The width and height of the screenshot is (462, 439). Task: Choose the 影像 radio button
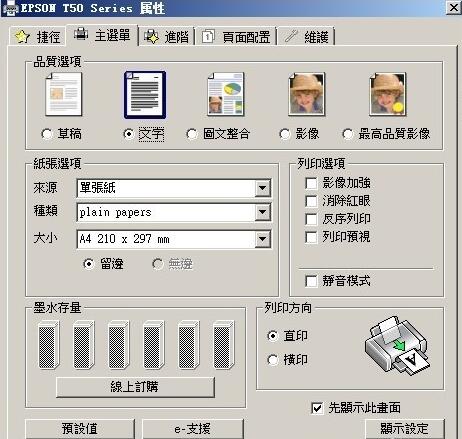point(285,134)
